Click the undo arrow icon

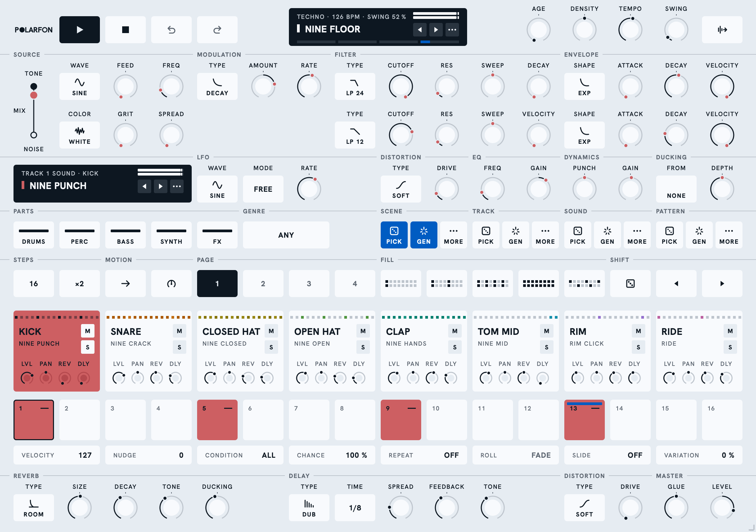coord(171,30)
